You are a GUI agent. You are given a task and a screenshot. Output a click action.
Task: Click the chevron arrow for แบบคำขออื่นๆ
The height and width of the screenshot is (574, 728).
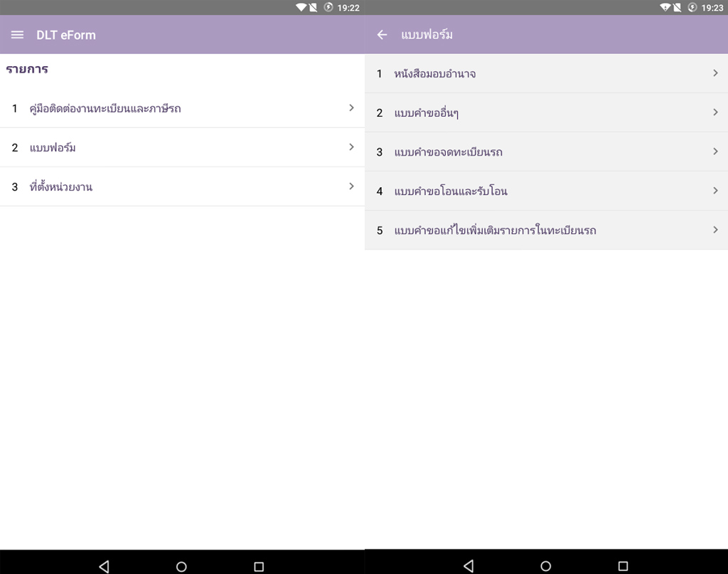[x=715, y=112]
